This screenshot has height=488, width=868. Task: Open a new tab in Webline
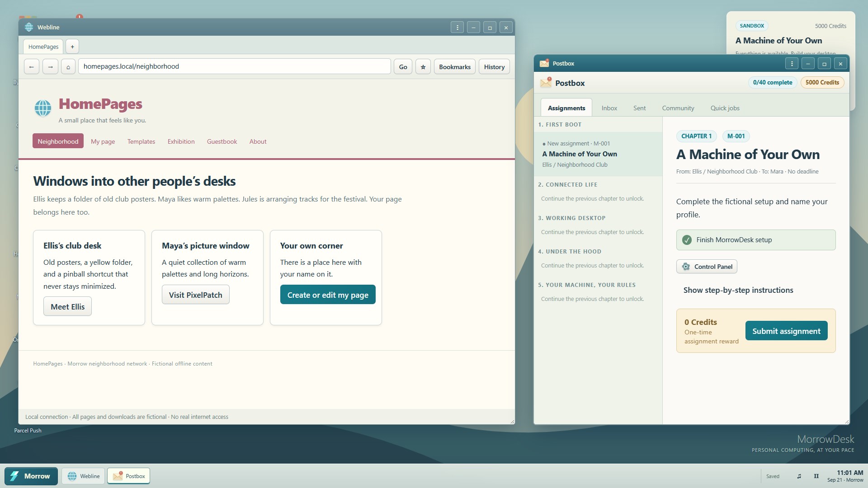[x=72, y=47]
